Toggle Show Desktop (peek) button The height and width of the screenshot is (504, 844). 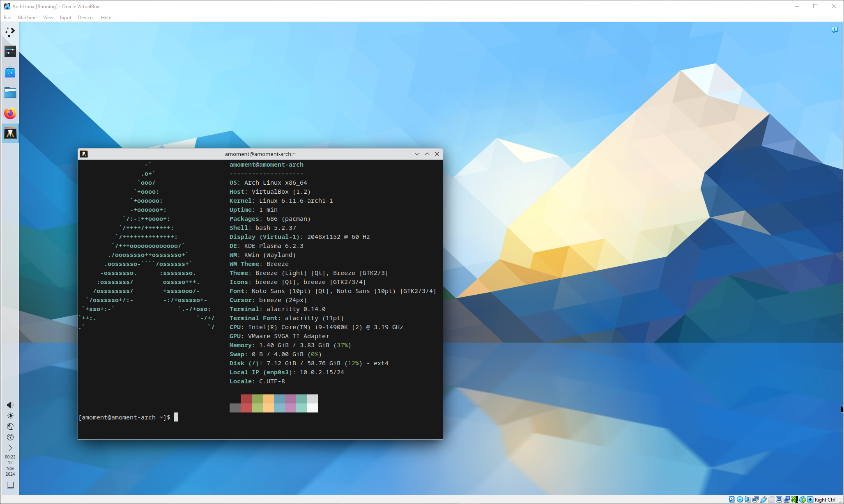(10, 485)
